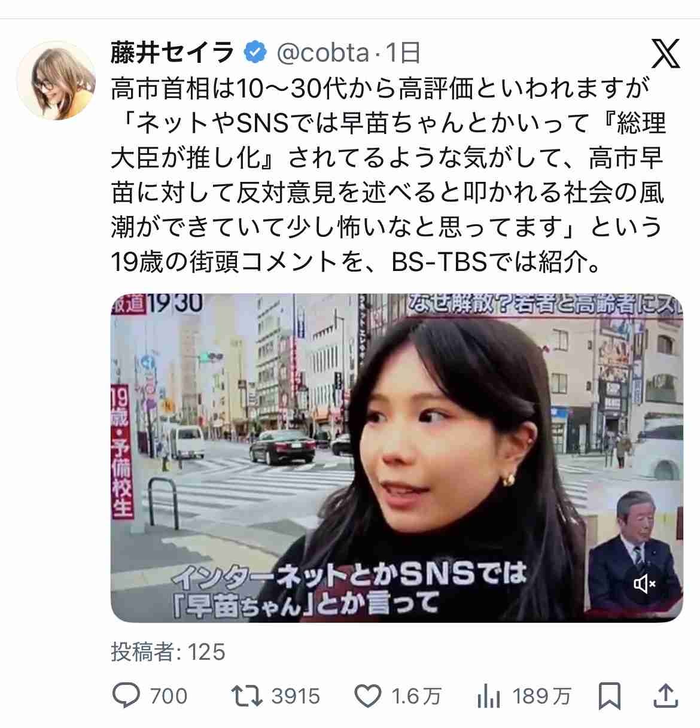700x728 pixels.
Task: Click the 1日 timestamp
Action: pyautogui.click(x=402, y=53)
